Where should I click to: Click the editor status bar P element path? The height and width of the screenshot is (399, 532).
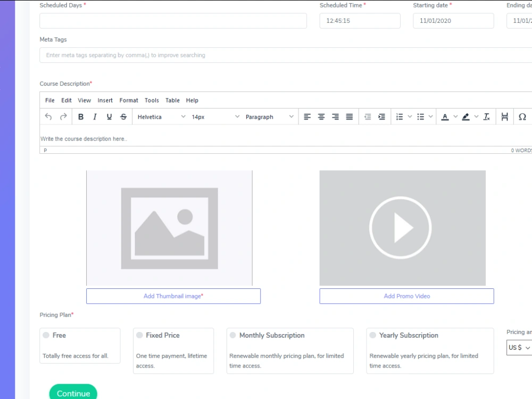45,151
